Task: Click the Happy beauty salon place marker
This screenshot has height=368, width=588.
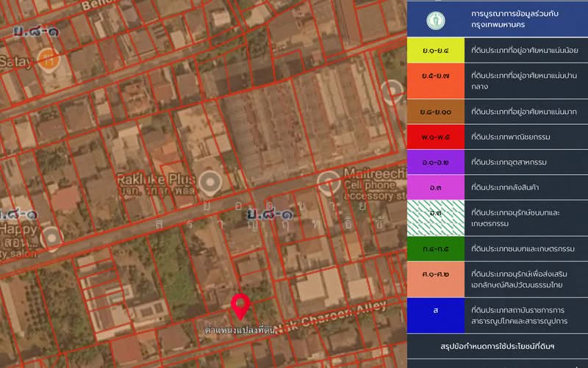Action: 51,237
